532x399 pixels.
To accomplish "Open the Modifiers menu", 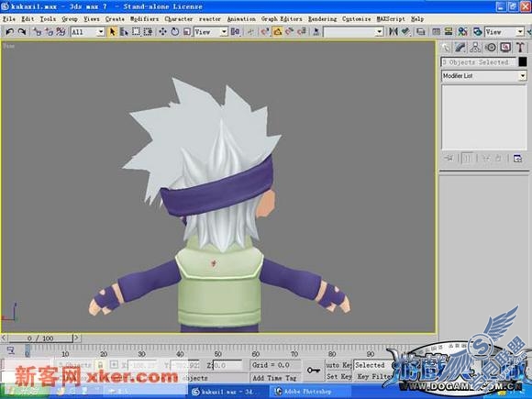I will tap(145, 19).
